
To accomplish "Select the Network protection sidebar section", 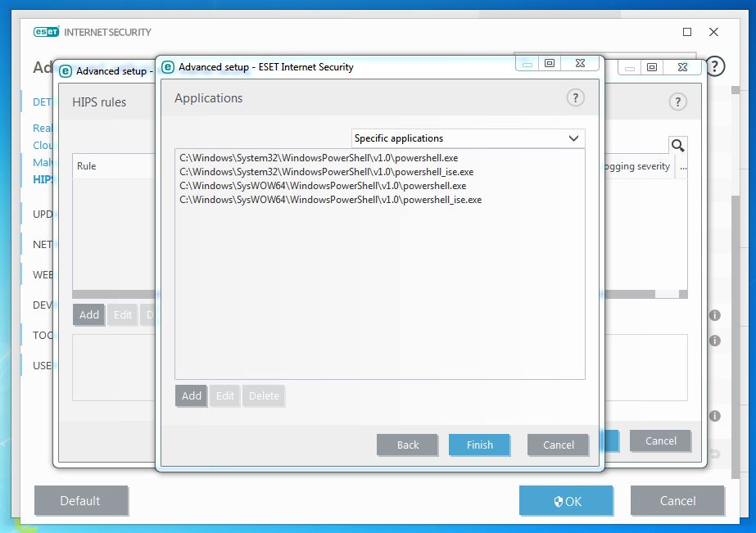I will (43, 244).
